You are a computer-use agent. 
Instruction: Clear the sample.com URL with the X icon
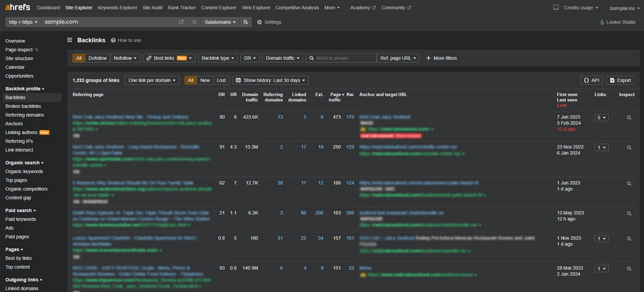tap(194, 22)
